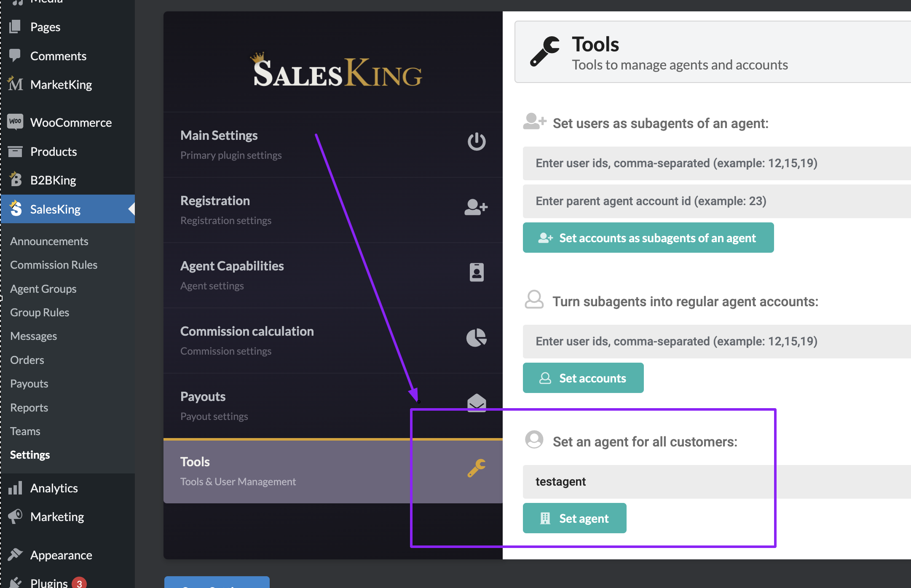
Task: Open Group Rules submenu link
Action: coord(40,312)
